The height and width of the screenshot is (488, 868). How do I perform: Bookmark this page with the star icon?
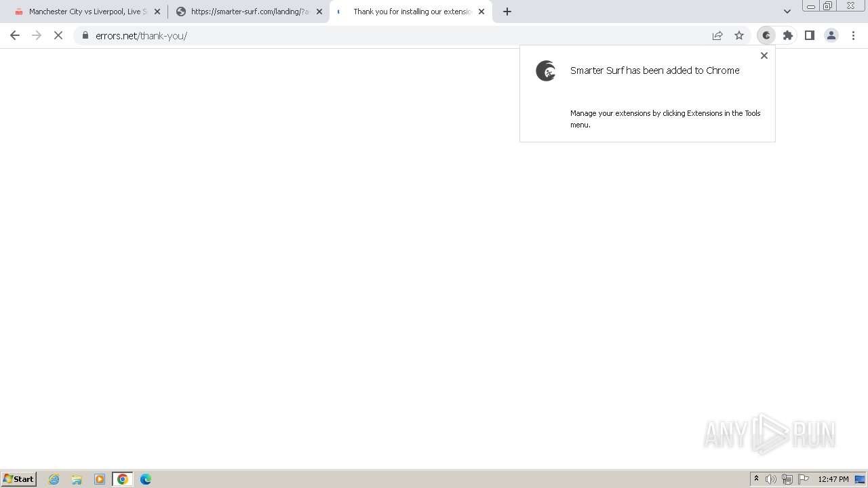click(739, 35)
